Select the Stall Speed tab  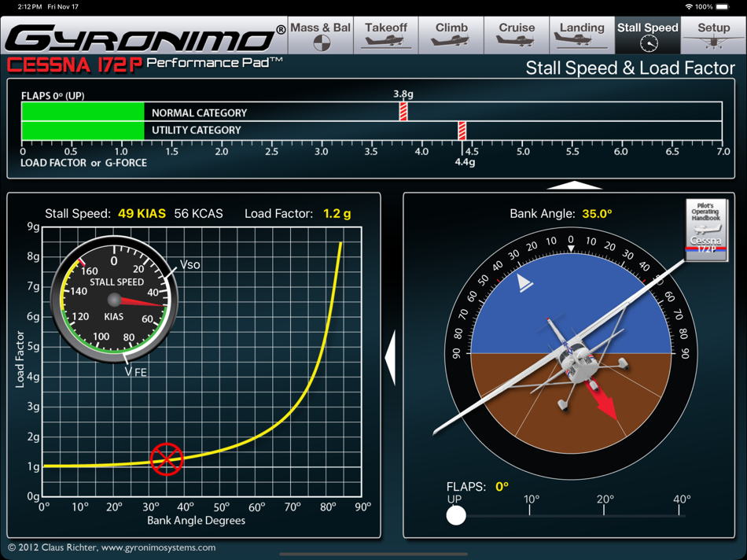tap(647, 35)
